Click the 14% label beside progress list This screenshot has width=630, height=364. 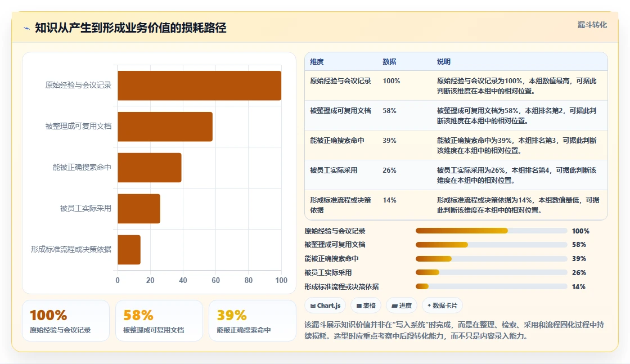pyautogui.click(x=579, y=286)
